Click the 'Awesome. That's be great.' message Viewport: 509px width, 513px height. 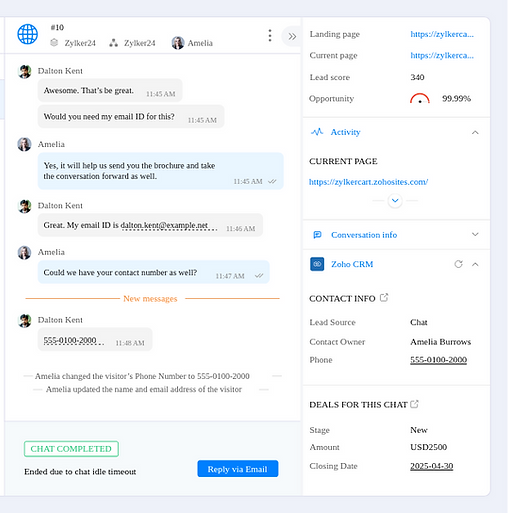(x=110, y=90)
